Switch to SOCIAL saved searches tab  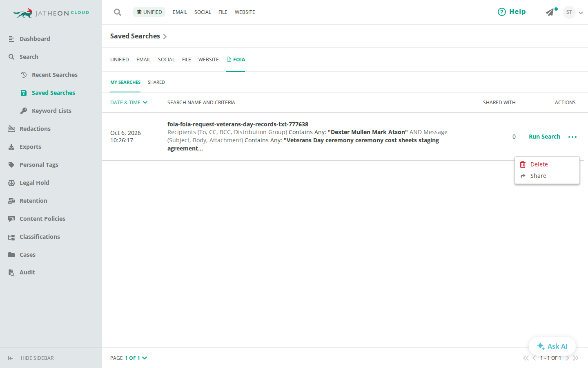tap(166, 60)
